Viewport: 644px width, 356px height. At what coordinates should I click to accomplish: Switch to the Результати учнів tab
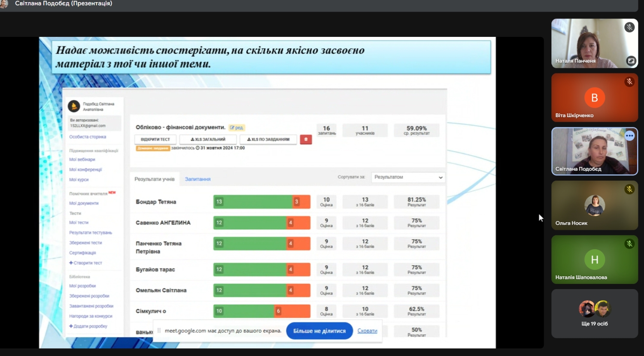[155, 179]
